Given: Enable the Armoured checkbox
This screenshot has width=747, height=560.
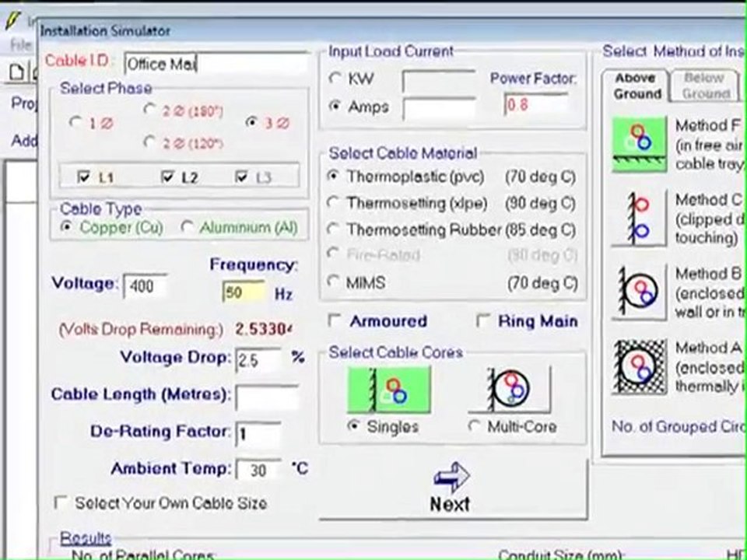Looking at the screenshot, I should pyautogui.click(x=335, y=320).
